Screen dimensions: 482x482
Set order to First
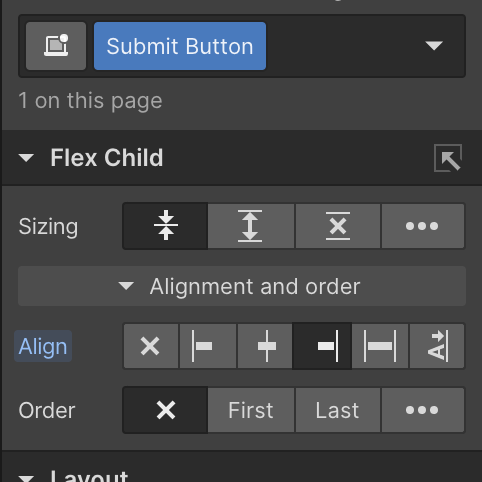click(x=251, y=410)
